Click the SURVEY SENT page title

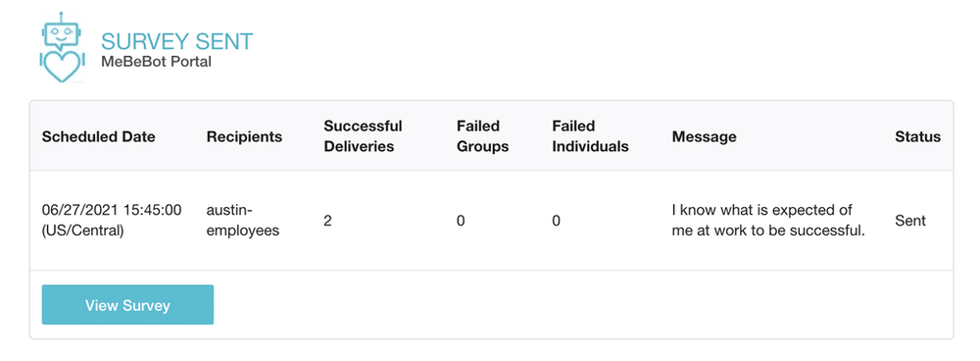click(176, 42)
